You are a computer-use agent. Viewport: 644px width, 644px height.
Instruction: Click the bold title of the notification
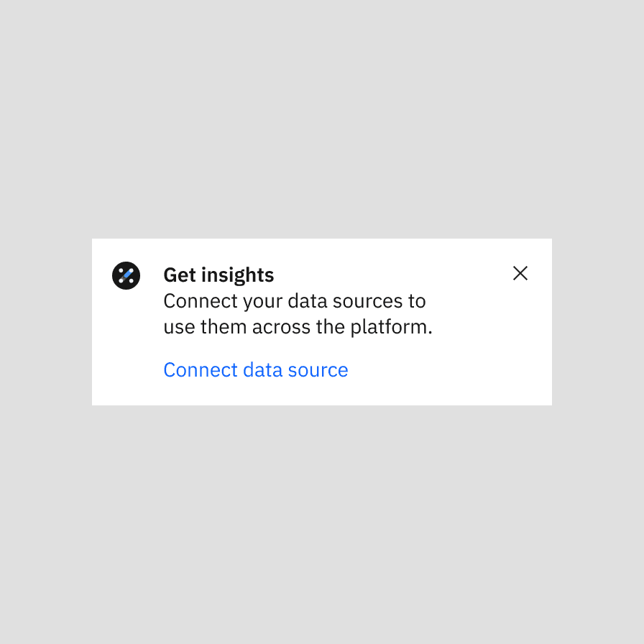pos(218,275)
